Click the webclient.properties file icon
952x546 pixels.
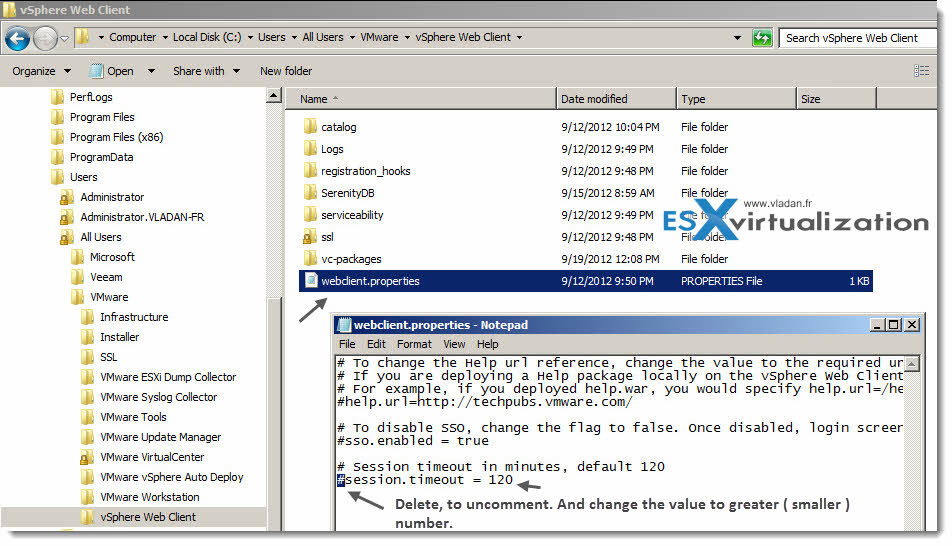(x=311, y=280)
